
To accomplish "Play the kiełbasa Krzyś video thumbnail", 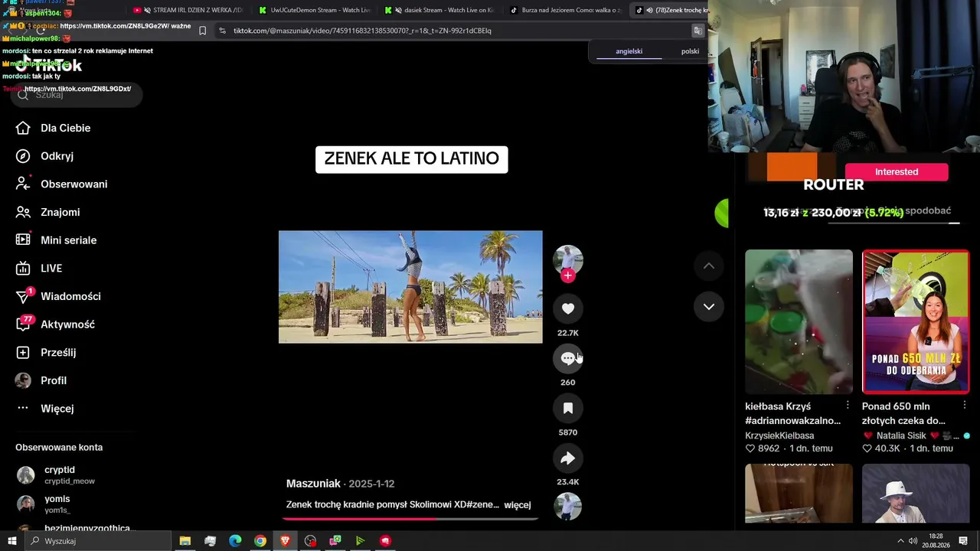I will click(799, 321).
